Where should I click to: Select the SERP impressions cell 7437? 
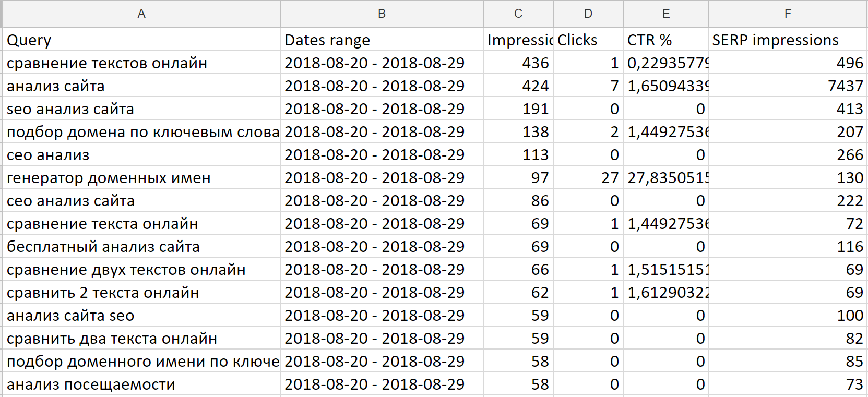pos(787,86)
